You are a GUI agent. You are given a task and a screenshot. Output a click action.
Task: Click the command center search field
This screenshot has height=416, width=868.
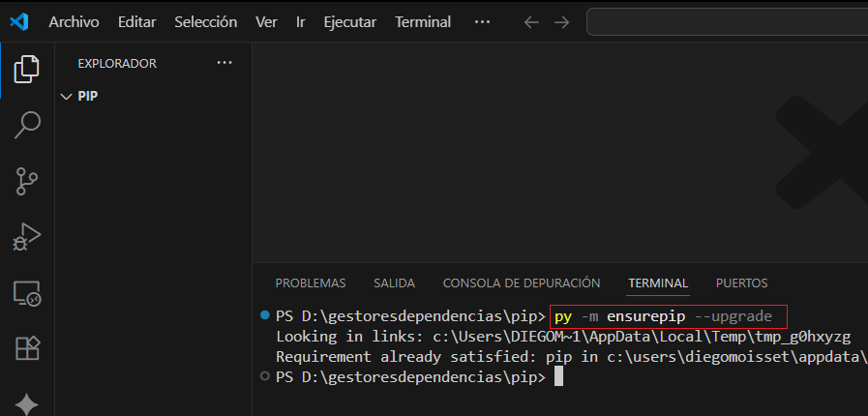(726, 21)
